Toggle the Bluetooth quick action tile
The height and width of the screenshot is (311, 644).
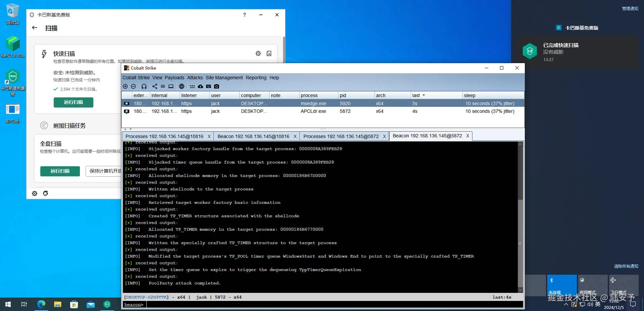click(562, 285)
